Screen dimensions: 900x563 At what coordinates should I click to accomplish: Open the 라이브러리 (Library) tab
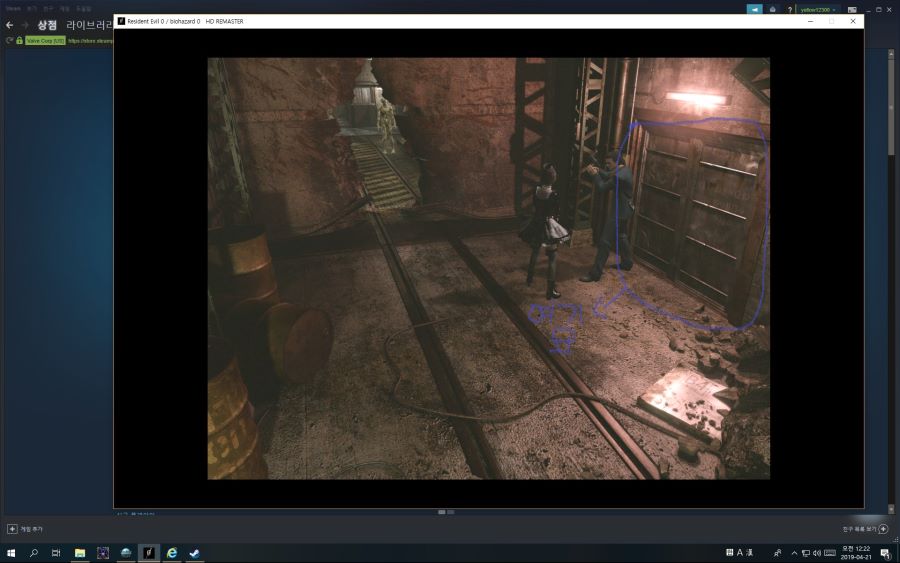tap(89, 25)
